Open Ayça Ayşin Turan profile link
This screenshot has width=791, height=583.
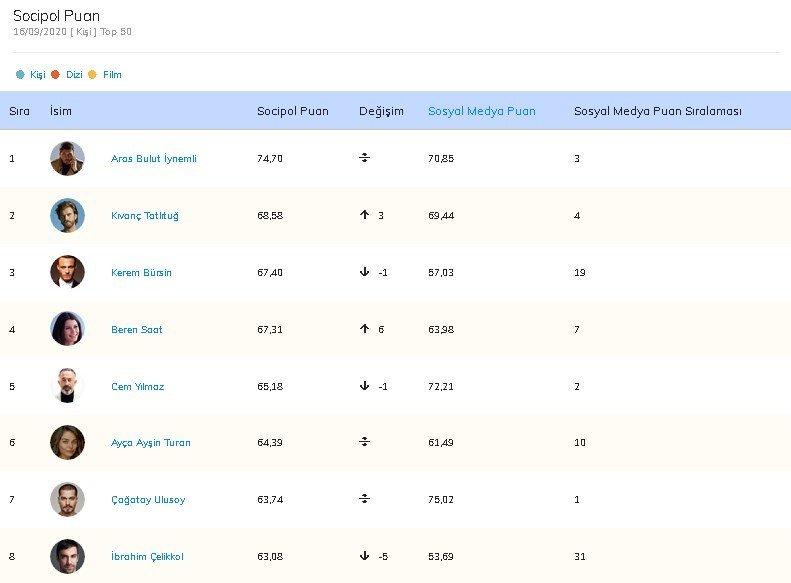pyautogui.click(x=150, y=443)
